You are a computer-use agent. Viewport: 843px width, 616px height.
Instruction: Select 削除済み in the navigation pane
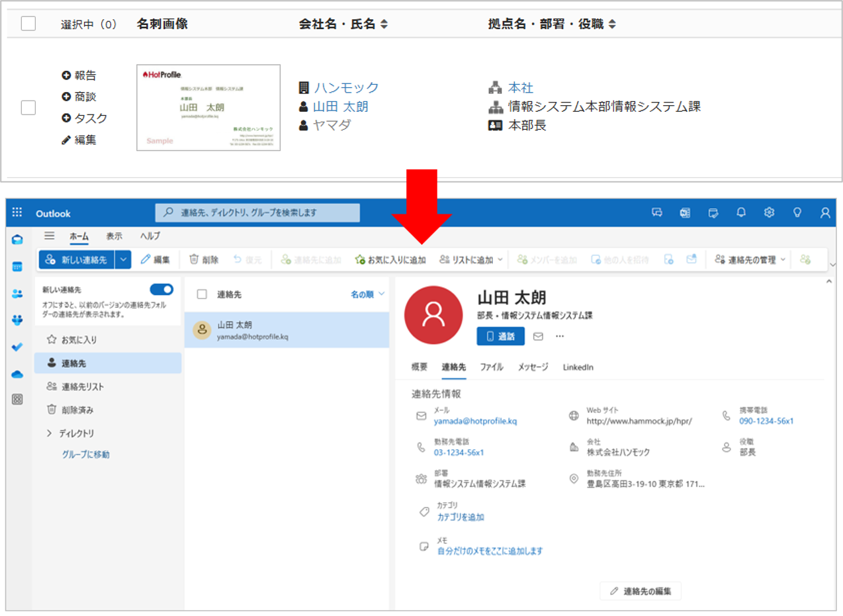(108, 410)
